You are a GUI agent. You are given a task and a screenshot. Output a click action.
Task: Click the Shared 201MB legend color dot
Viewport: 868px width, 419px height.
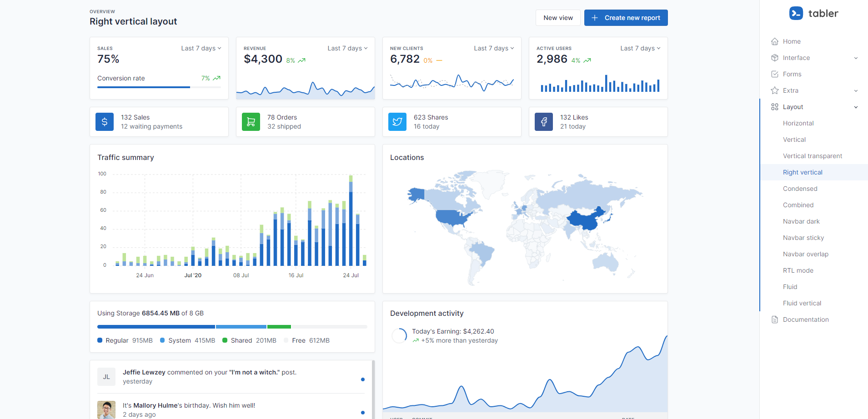225,340
